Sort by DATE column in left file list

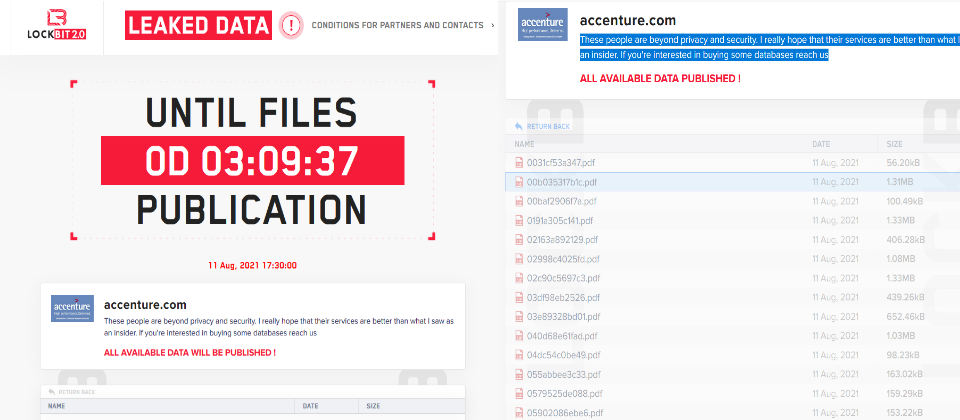[309, 406]
